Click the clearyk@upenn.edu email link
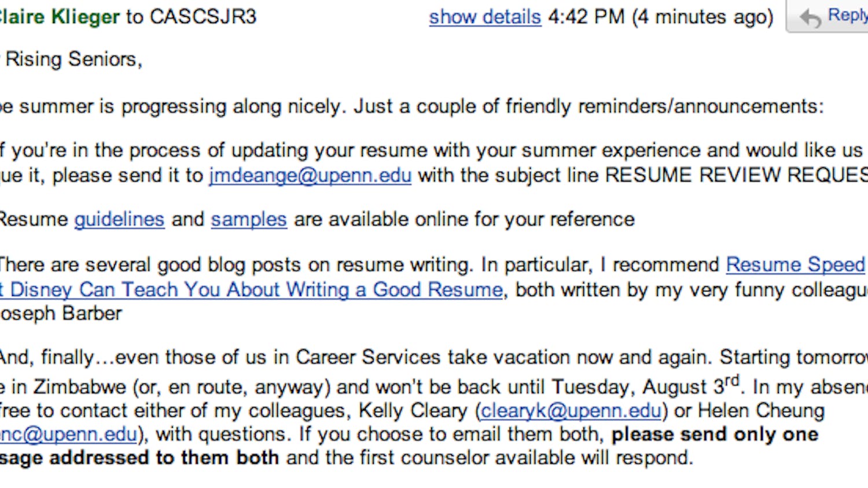 (571, 411)
